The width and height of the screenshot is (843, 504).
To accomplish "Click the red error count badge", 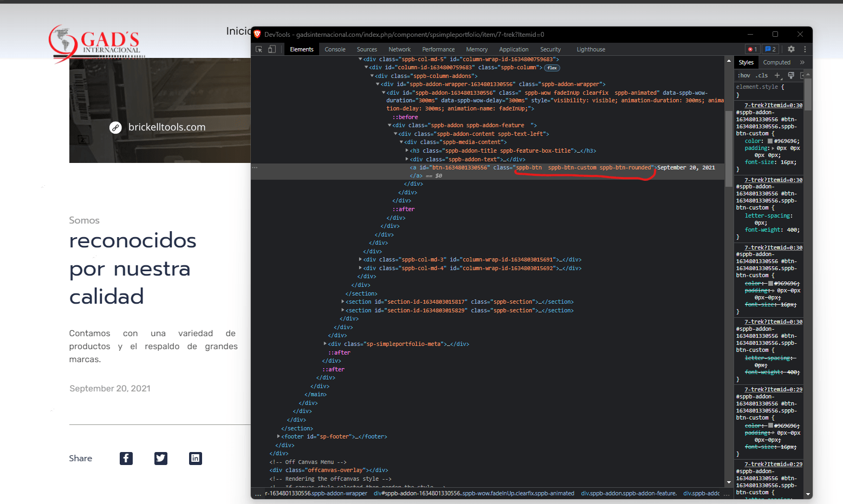I will click(753, 49).
